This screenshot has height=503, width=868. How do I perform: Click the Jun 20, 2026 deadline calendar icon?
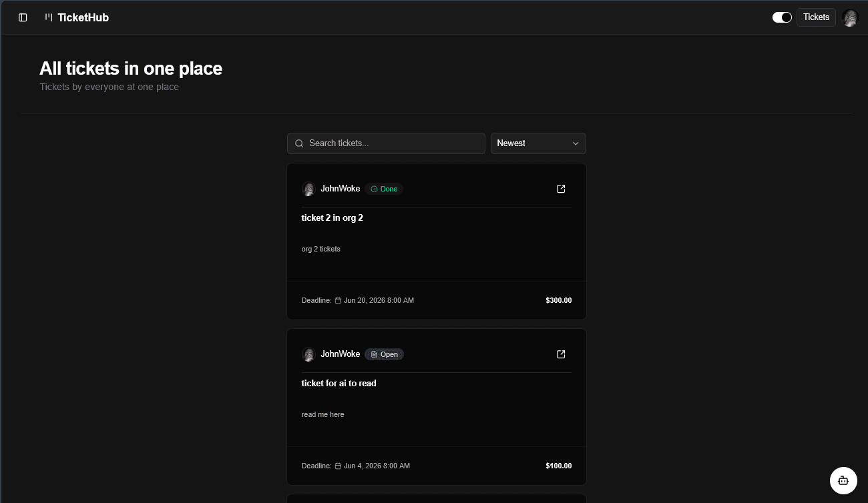[x=338, y=300]
